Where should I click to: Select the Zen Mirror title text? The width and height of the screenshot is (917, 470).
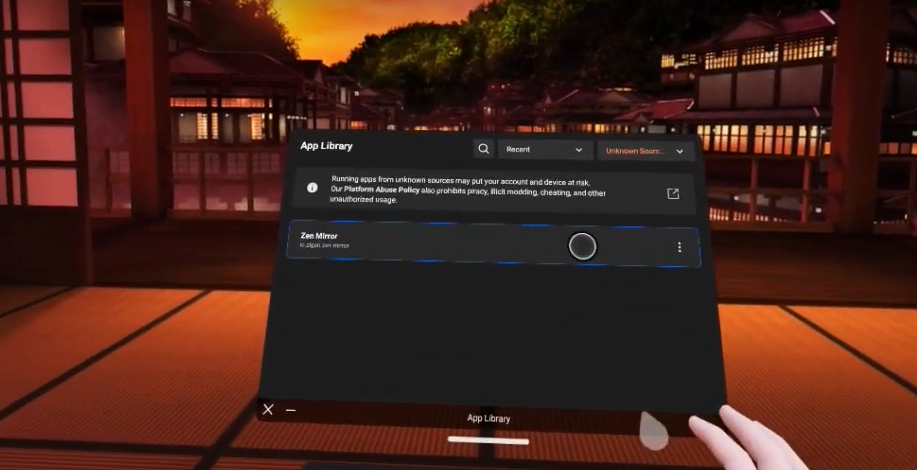319,236
